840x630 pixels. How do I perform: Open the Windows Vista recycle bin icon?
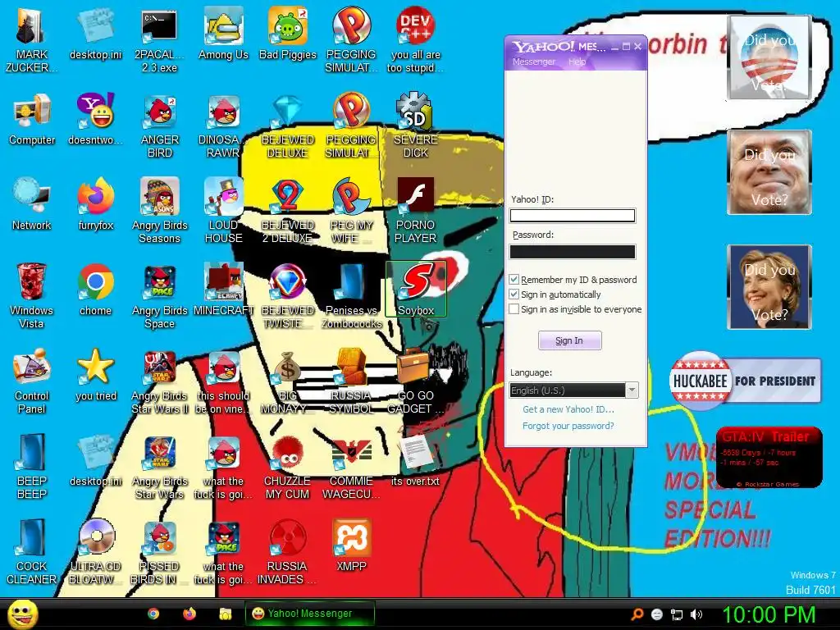[x=32, y=296]
